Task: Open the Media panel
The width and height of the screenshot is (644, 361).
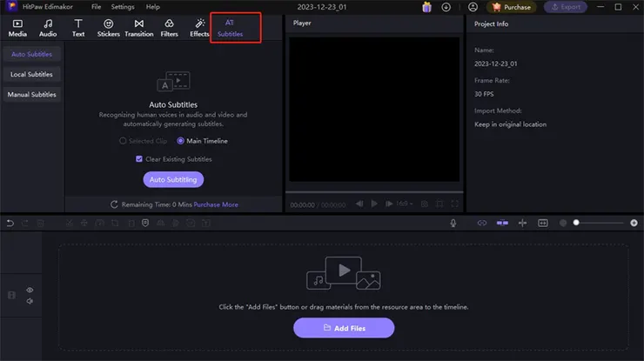Action: click(x=17, y=28)
